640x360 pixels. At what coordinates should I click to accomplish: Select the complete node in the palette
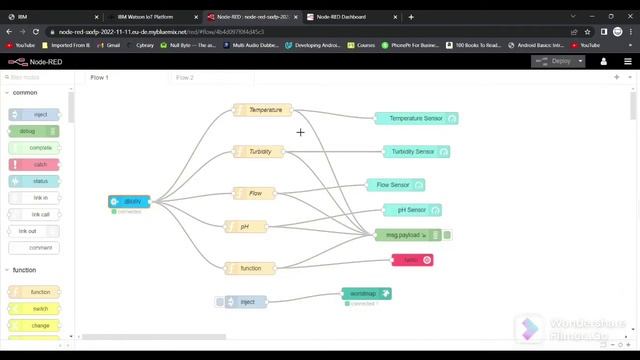pyautogui.click(x=34, y=148)
